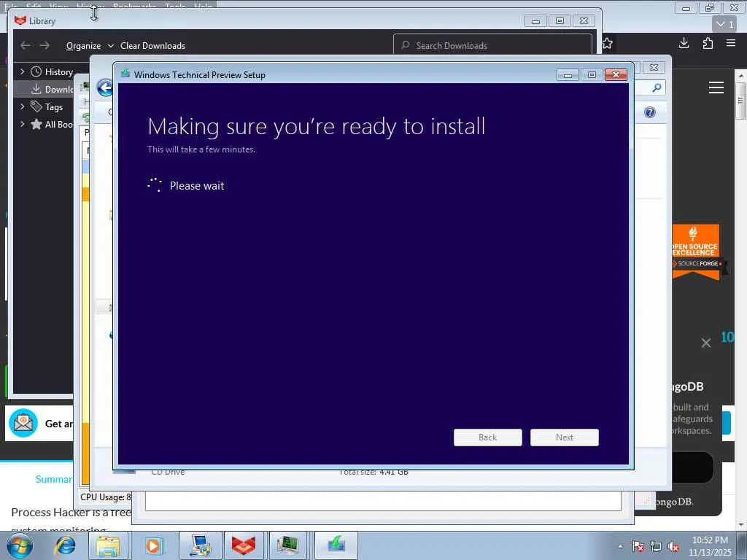Open Windows Explorer from the taskbar
The width and height of the screenshot is (747, 560).
(x=108, y=545)
